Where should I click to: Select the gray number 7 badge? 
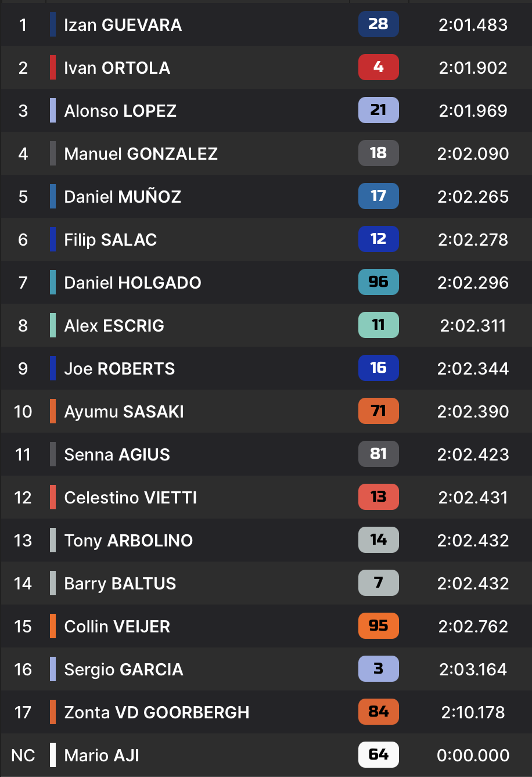tap(378, 582)
